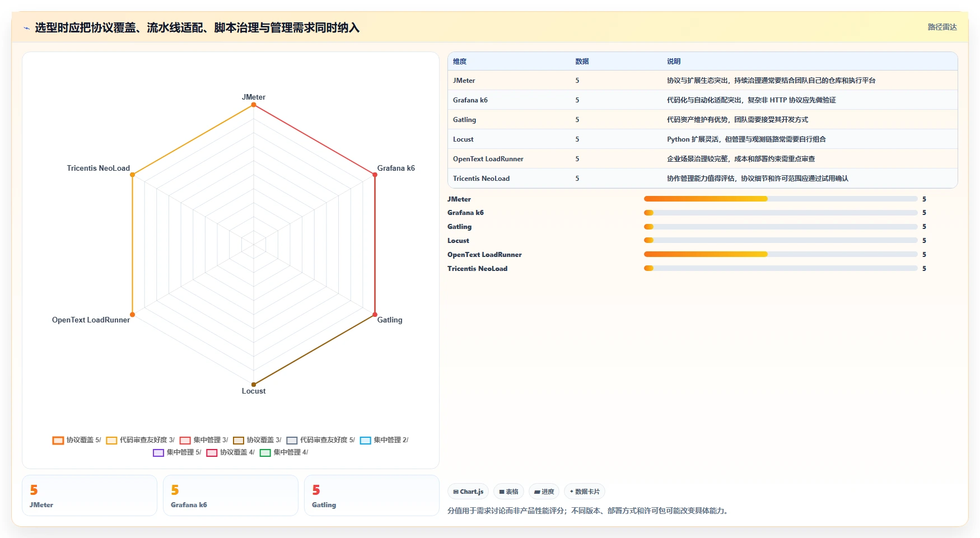Select the OpenText LoadRunner table row name

point(488,159)
